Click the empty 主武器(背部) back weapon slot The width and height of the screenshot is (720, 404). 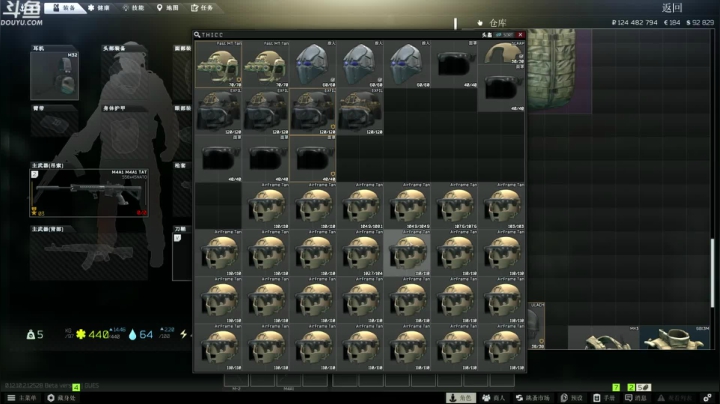pyautogui.click(x=89, y=256)
